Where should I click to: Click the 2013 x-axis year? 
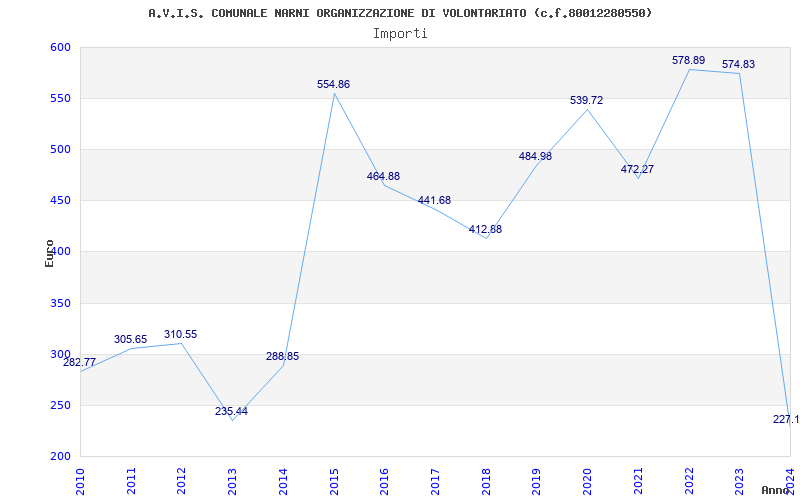232,481
